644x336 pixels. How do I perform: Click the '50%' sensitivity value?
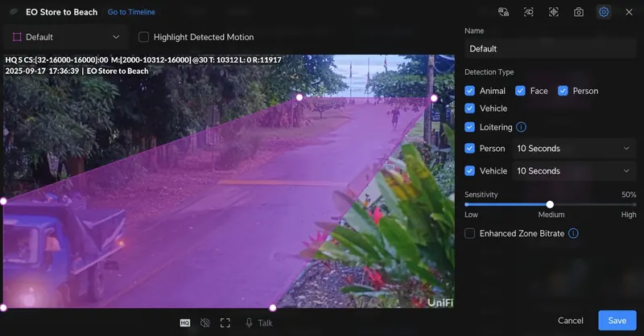[629, 195]
